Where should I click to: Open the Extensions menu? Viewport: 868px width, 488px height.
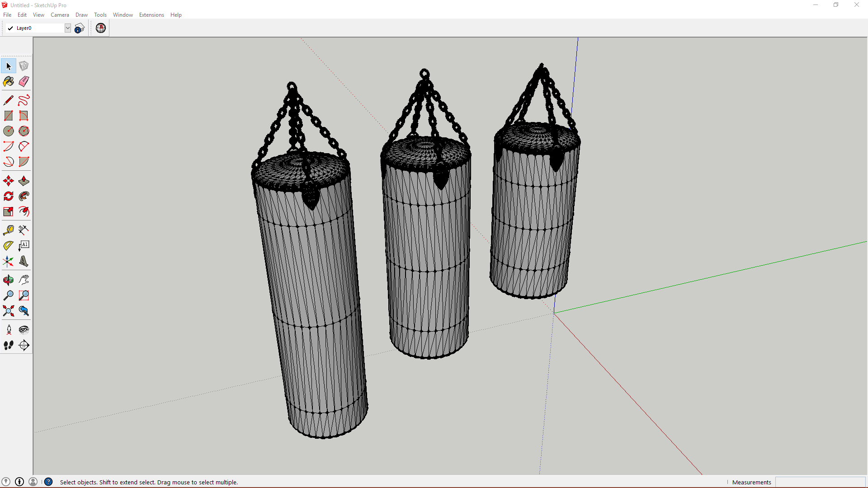pos(151,15)
